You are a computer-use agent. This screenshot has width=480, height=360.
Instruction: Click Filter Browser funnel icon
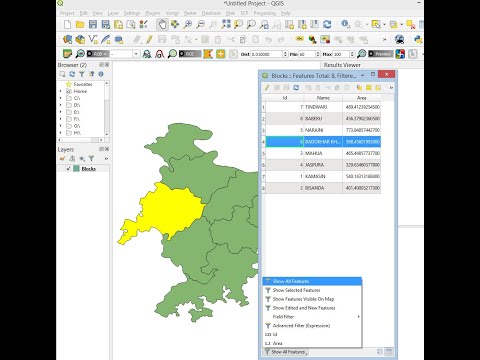tap(82, 74)
